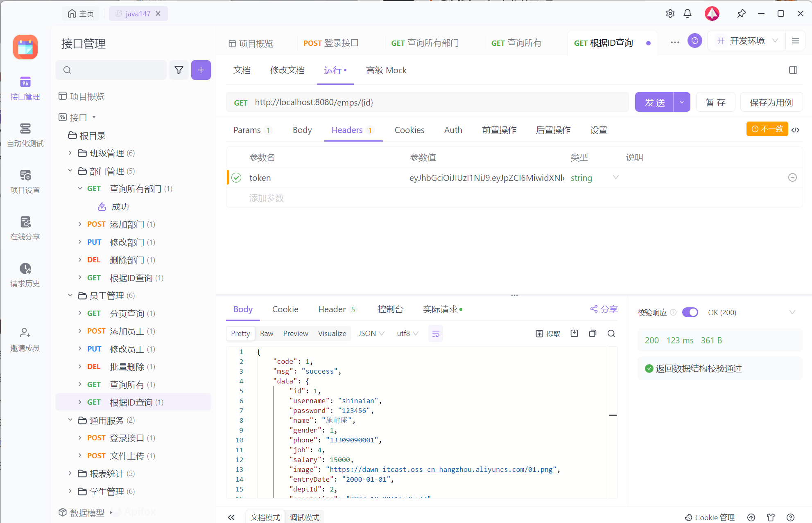Open Cookie 管理 at the bottom
The image size is (812, 523).
[x=710, y=517]
